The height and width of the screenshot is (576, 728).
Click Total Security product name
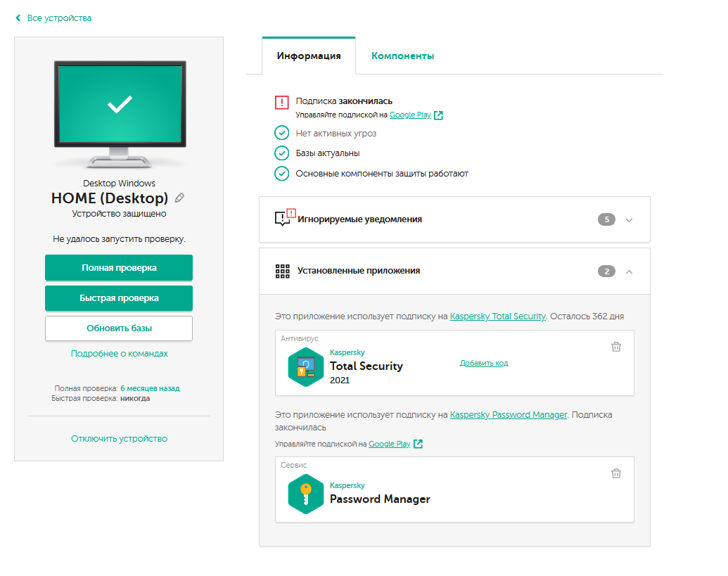(x=366, y=366)
